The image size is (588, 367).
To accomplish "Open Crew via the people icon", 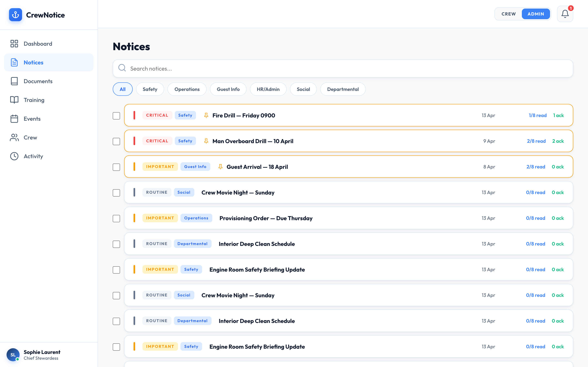I will tap(14, 138).
